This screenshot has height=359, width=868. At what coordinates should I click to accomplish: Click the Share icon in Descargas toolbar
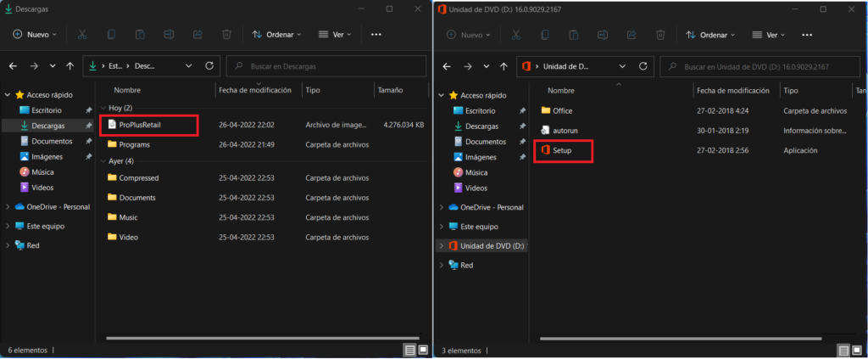pos(198,34)
